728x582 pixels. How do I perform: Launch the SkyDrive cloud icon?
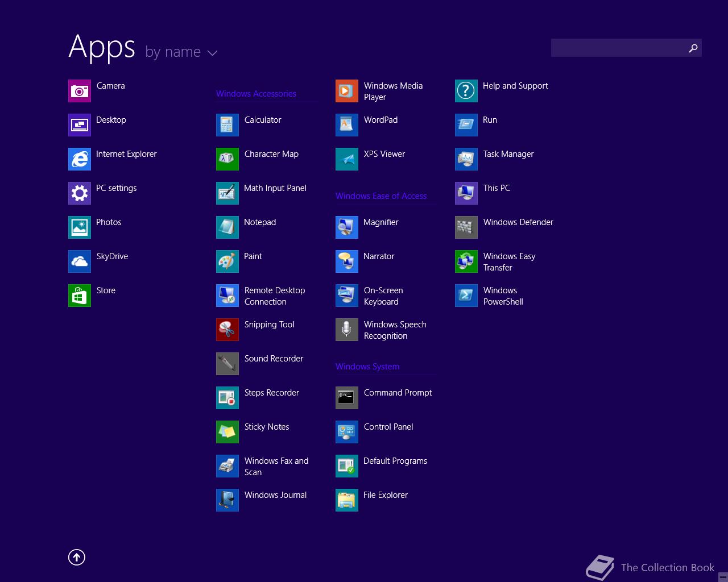pyautogui.click(x=80, y=261)
